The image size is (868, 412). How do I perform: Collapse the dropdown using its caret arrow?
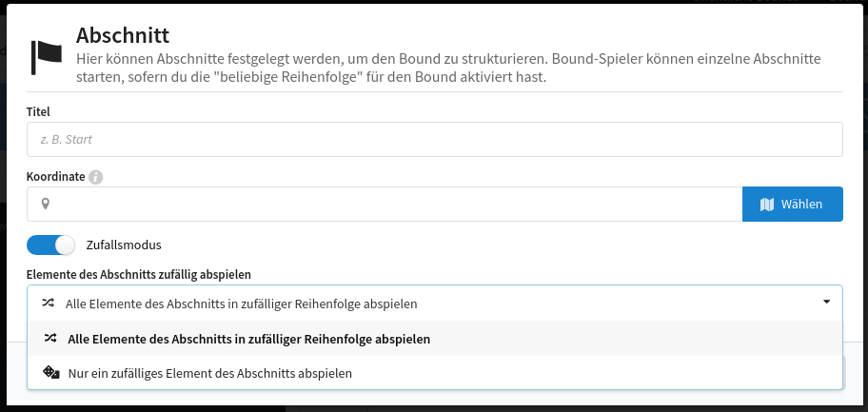(x=826, y=303)
